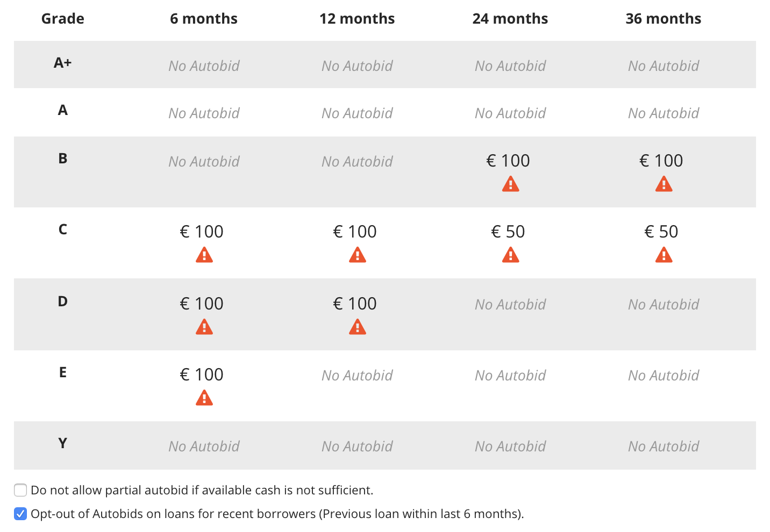Select the 12 months column header
Image resolution: width=770 pixels, height=532 pixels.
click(357, 19)
